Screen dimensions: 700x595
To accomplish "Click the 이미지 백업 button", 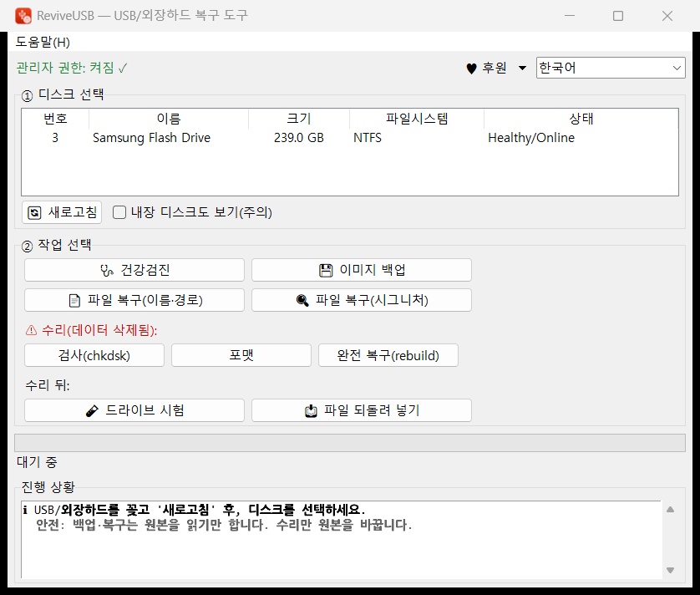I will (x=362, y=270).
